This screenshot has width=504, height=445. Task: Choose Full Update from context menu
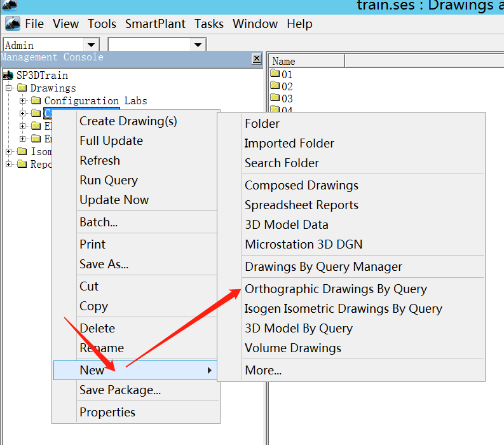point(111,141)
